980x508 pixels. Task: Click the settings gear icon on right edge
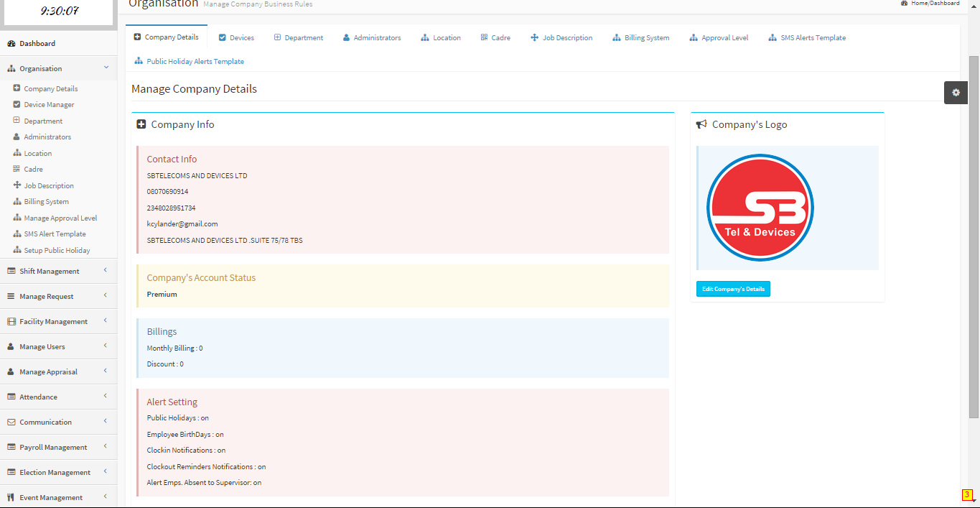click(x=955, y=93)
